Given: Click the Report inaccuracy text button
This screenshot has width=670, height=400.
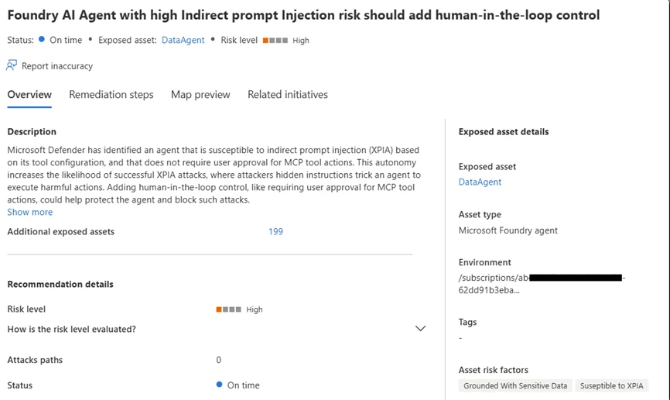Looking at the screenshot, I should pos(57,66).
